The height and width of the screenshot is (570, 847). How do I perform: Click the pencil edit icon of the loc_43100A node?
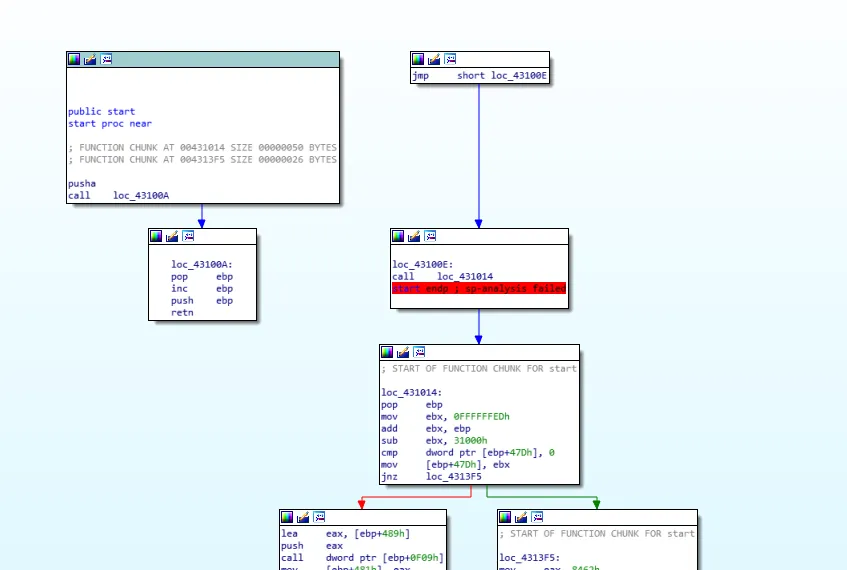172,236
